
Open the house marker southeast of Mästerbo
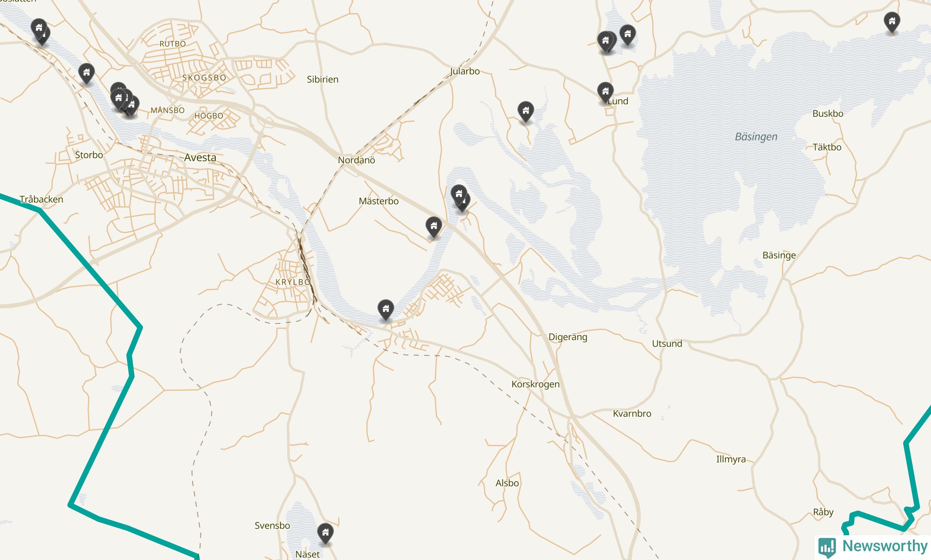[x=433, y=227]
